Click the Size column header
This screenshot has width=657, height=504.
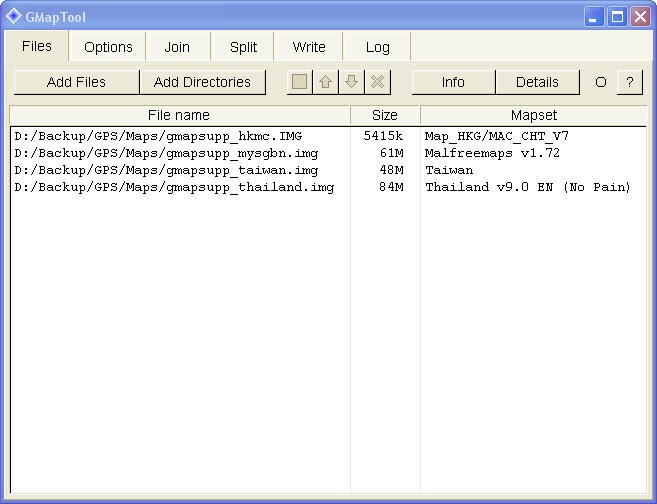pos(385,115)
